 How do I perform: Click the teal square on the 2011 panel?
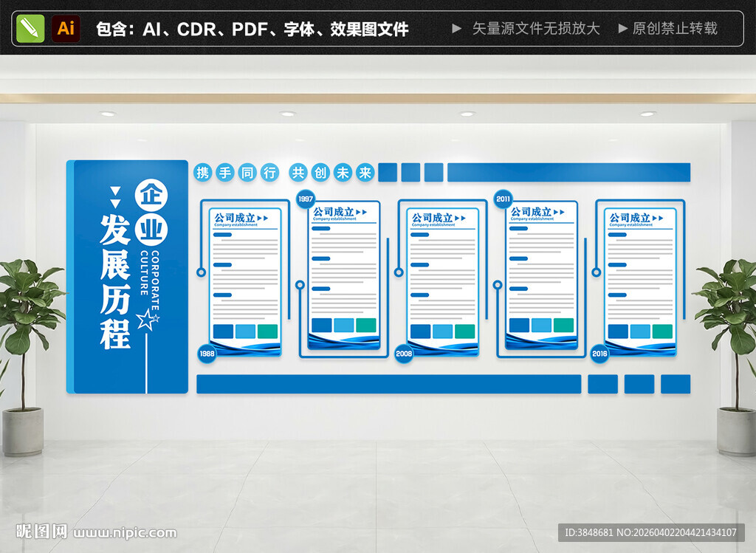coord(563,326)
